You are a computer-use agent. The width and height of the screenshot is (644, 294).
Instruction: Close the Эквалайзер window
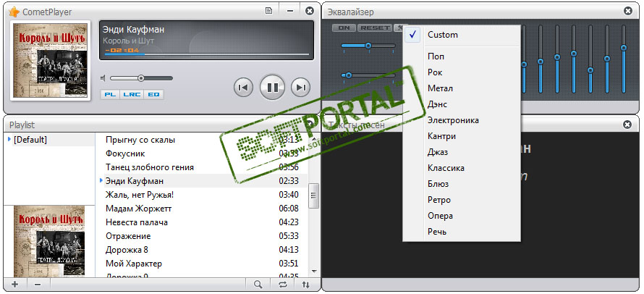pyautogui.click(x=628, y=11)
